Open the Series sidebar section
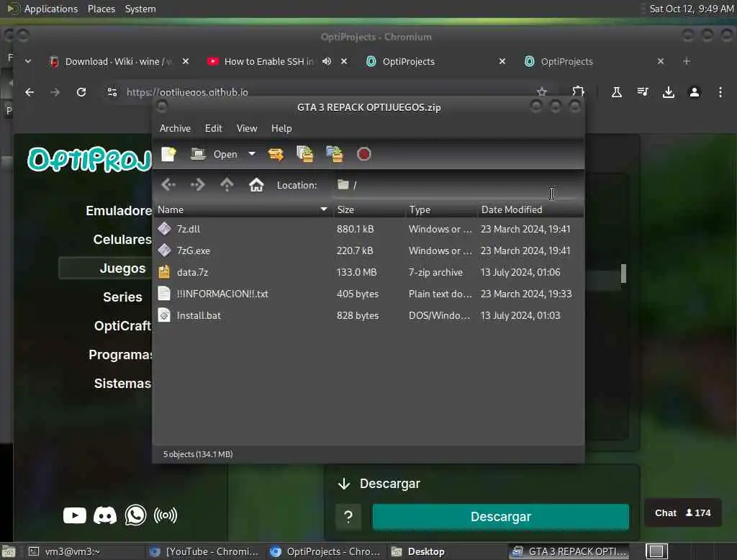 pyautogui.click(x=122, y=297)
